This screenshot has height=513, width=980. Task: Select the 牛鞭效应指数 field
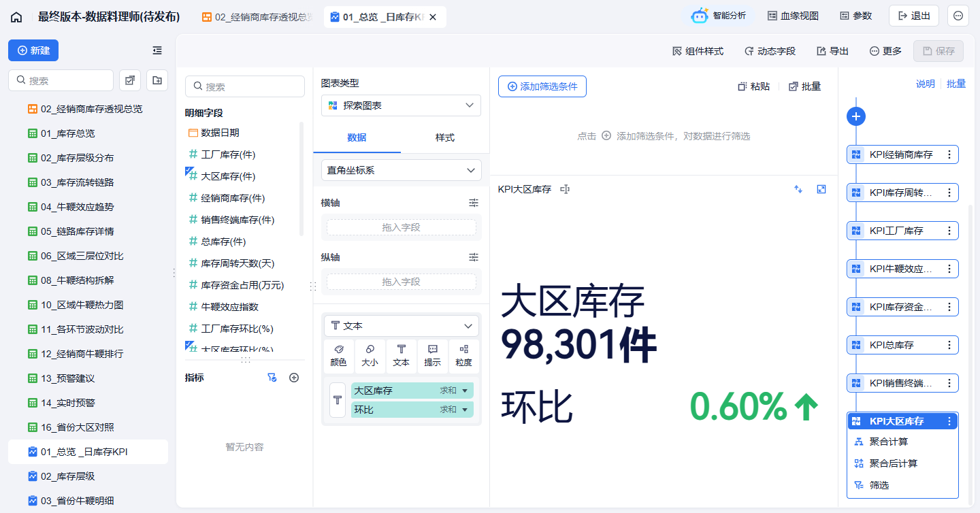[229, 307]
